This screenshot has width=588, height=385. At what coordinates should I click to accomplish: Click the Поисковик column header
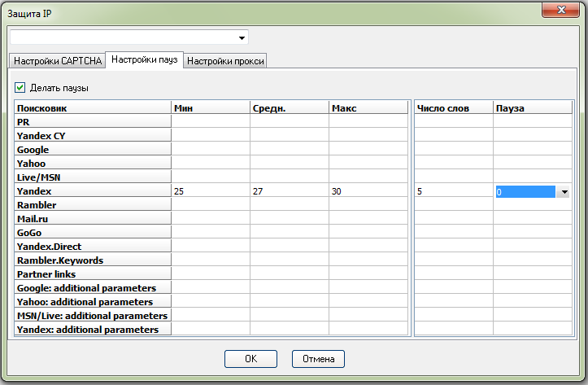pos(93,108)
